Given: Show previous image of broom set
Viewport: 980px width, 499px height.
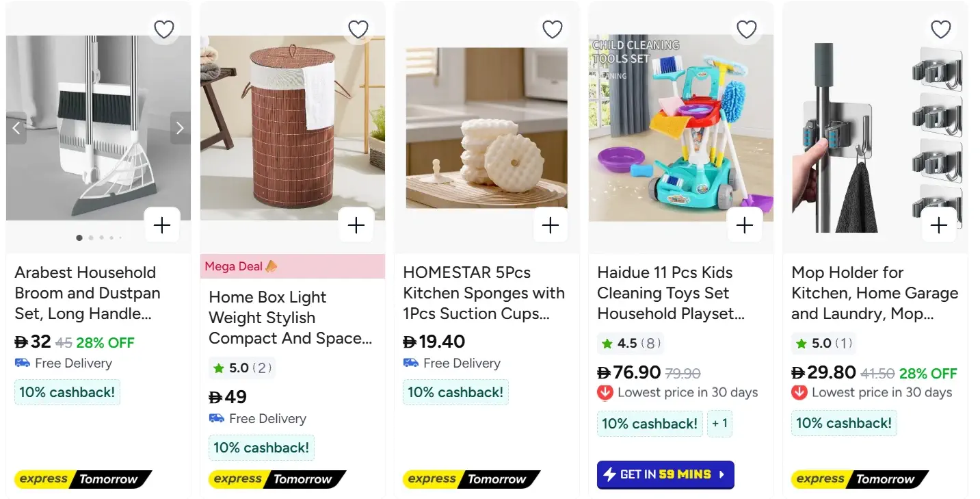Looking at the screenshot, I should (x=17, y=128).
